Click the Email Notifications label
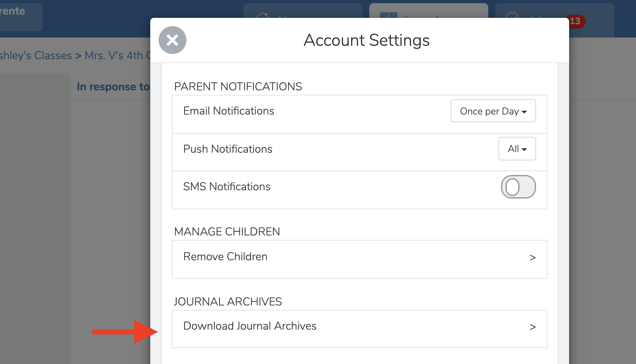Viewport: 636px width, 364px height. click(x=229, y=111)
